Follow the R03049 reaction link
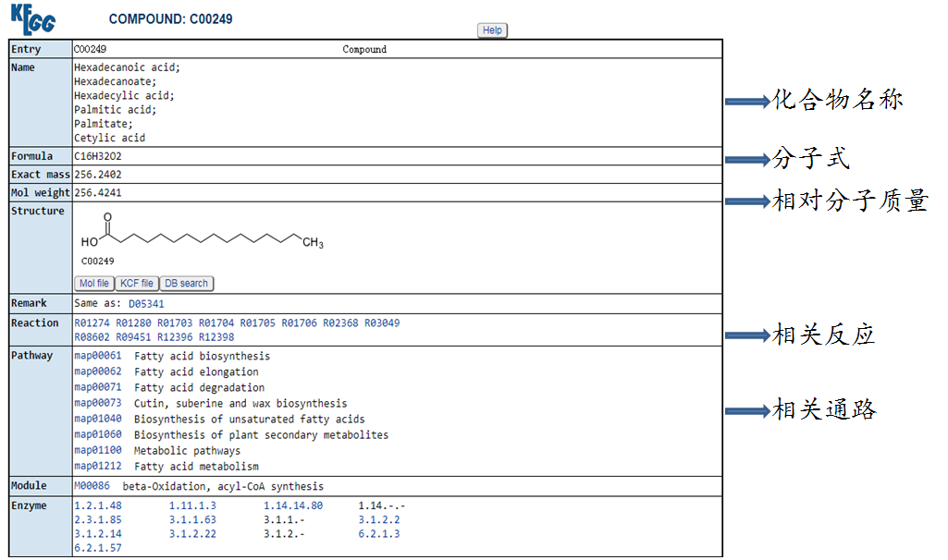 (382, 323)
